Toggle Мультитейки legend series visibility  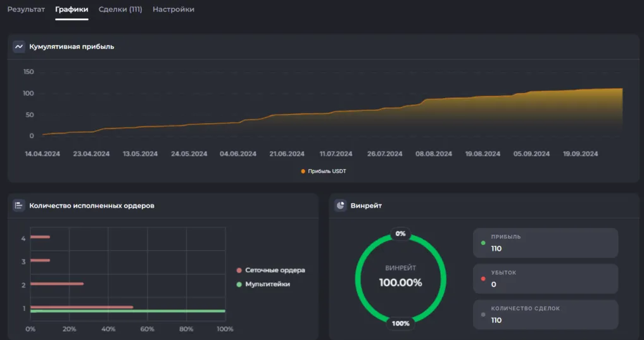[263, 284]
